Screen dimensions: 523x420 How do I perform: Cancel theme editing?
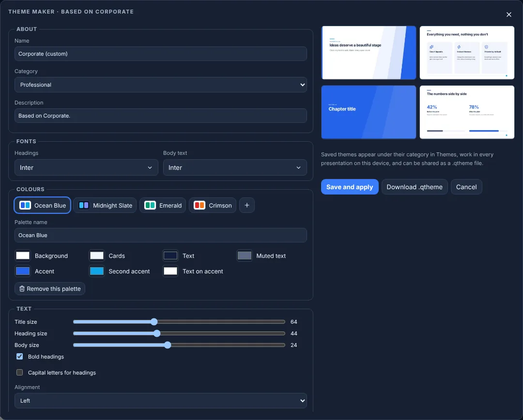pos(466,187)
